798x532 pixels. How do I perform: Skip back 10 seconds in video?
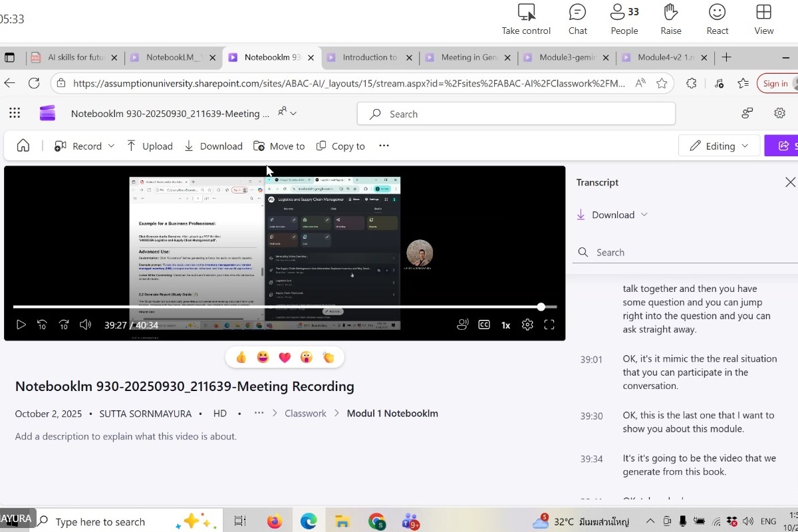(x=42, y=325)
